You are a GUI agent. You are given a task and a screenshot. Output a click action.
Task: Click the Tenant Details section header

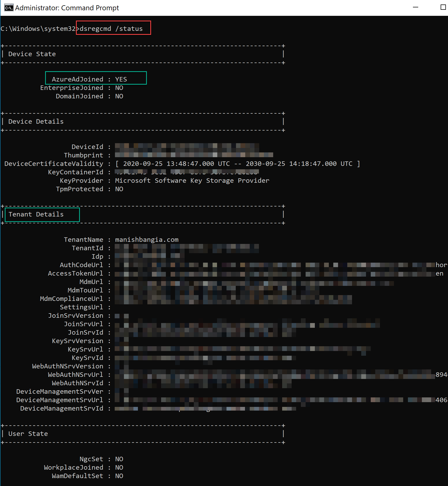[x=36, y=214]
